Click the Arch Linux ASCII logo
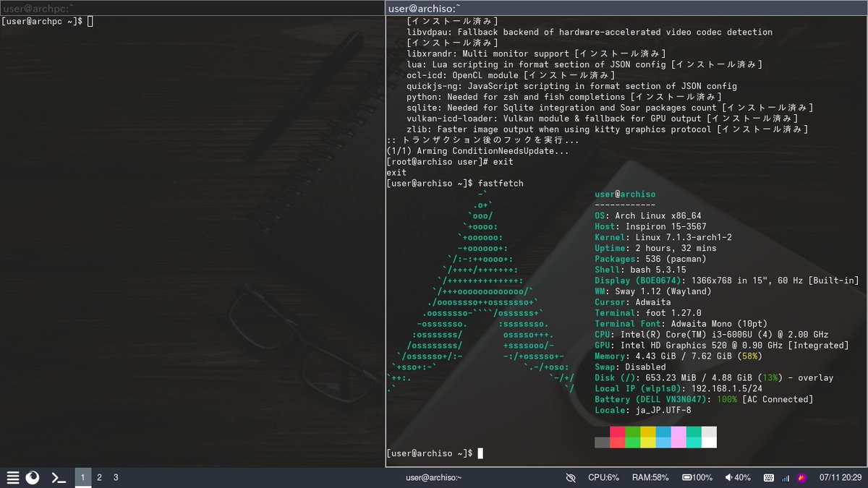Screen dimensions: 868x488 tap(482, 291)
